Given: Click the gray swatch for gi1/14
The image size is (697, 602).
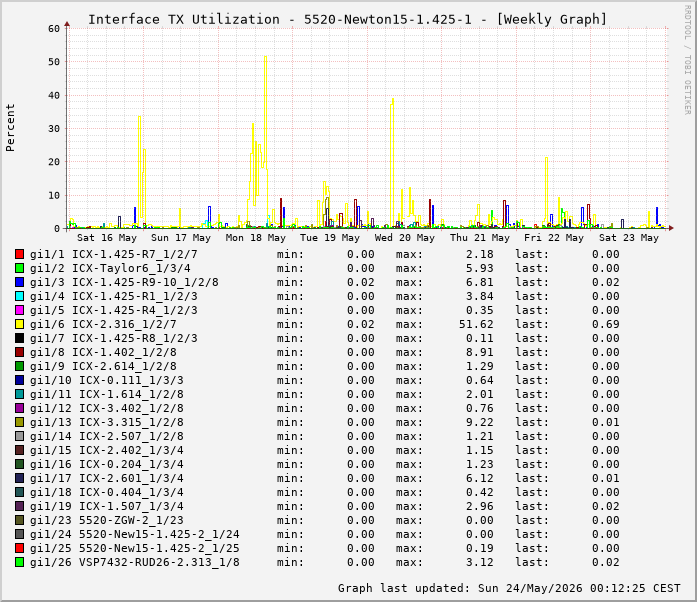Looking at the screenshot, I should click(19, 436).
